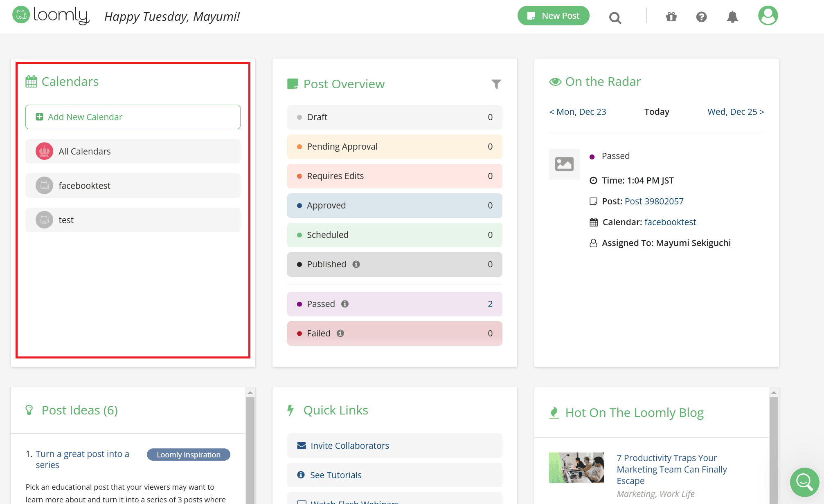
Task: Click the All Calendars crown avatar icon
Action: point(44,151)
